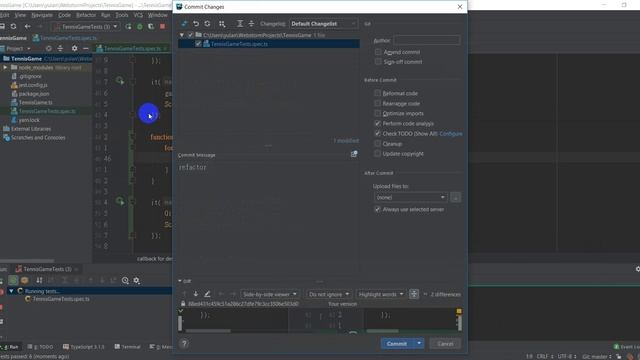640x360 pixels.
Task: Click Collapse All icon in commit toolbar
Action: [x=251, y=24]
